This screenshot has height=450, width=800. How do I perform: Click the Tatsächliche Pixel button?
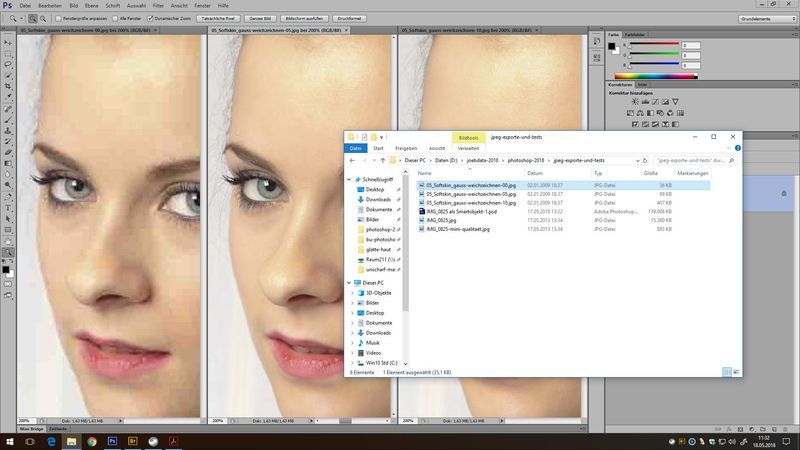(x=212, y=18)
